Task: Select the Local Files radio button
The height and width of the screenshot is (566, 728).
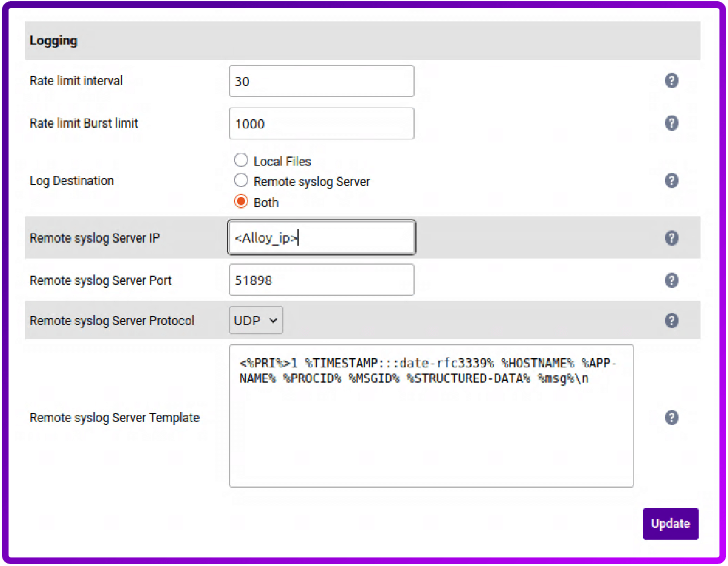Action: pos(241,161)
